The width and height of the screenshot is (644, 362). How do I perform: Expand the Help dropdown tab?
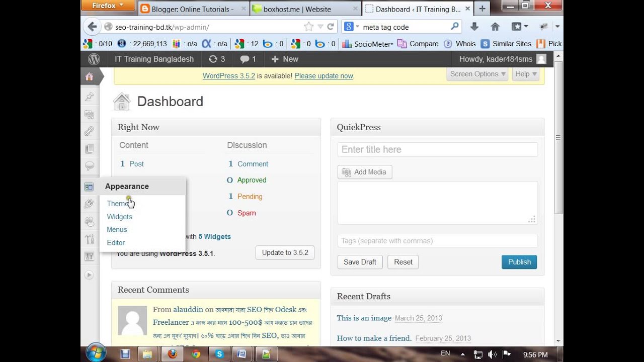(x=526, y=74)
